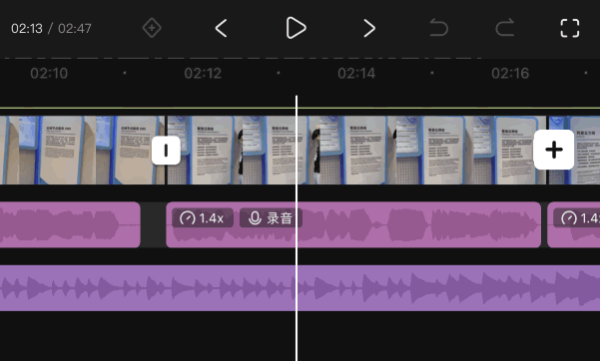Image resolution: width=600 pixels, height=361 pixels.
Task: Open transition between video clips
Action: tap(166, 150)
